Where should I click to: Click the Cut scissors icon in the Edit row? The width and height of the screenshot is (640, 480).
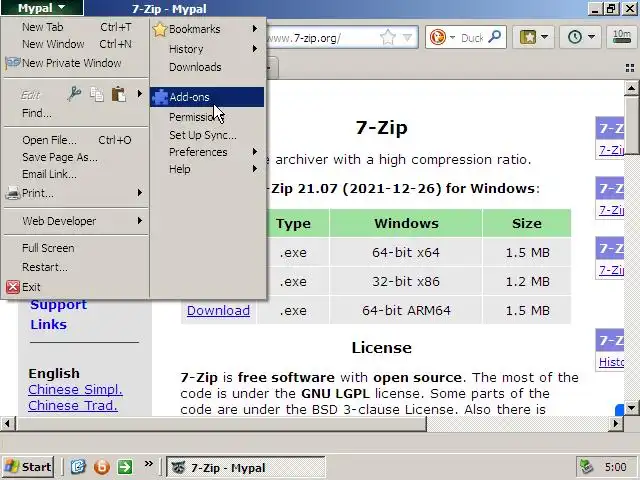(74, 94)
